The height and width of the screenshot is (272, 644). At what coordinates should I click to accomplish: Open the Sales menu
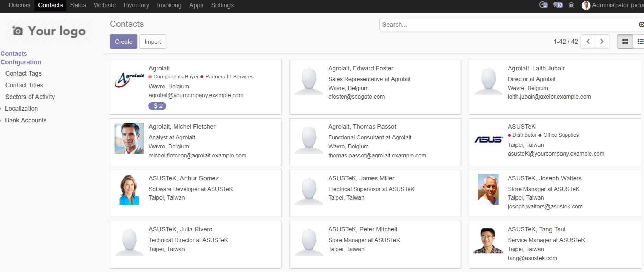[x=78, y=5]
